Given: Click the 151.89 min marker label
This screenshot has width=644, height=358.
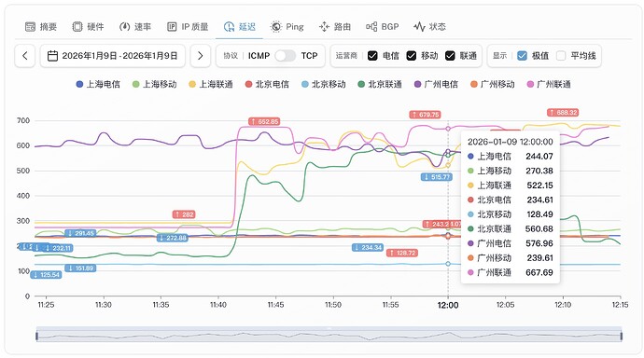Looking at the screenshot, I should 80,268.
